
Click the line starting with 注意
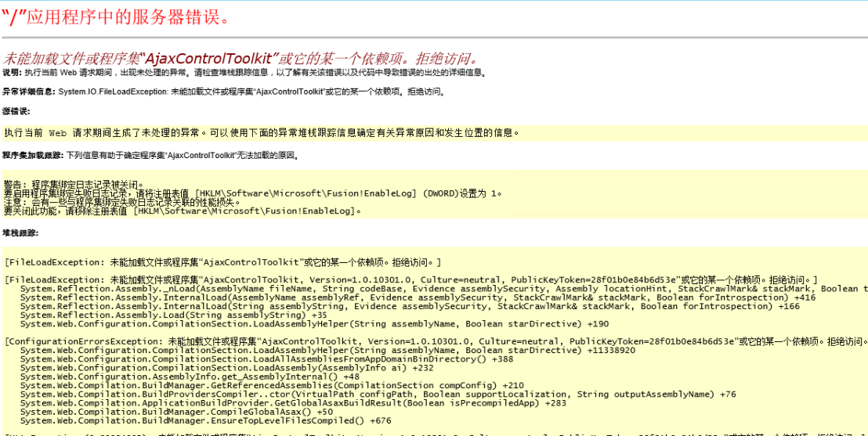point(122,202)
